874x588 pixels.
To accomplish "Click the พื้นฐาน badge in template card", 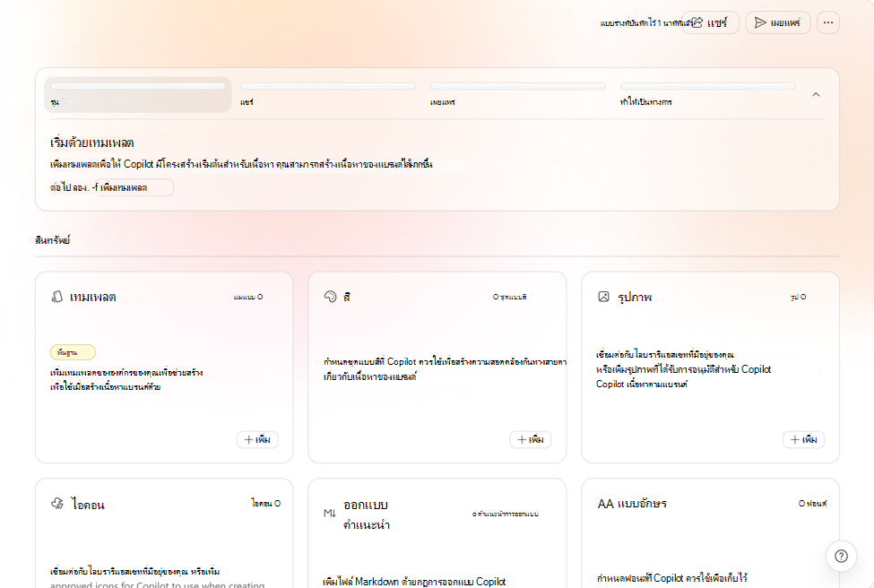I will coord(73,352).
